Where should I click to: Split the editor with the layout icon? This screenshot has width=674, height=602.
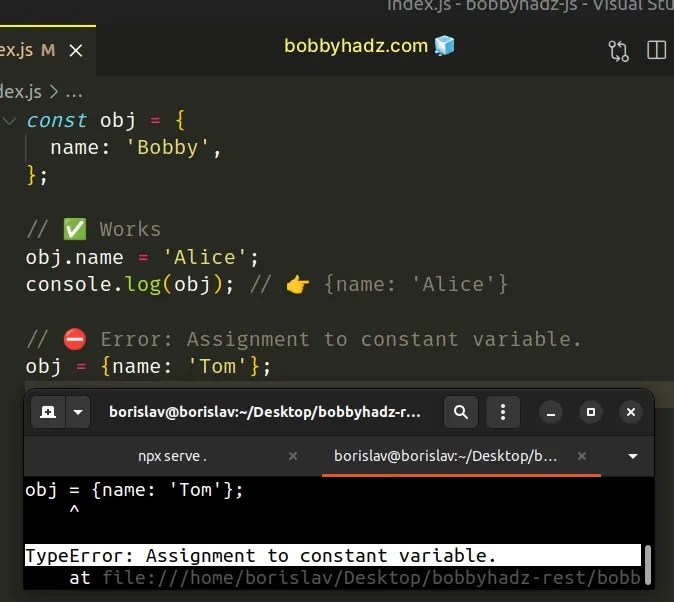click(x=656, y=50)
